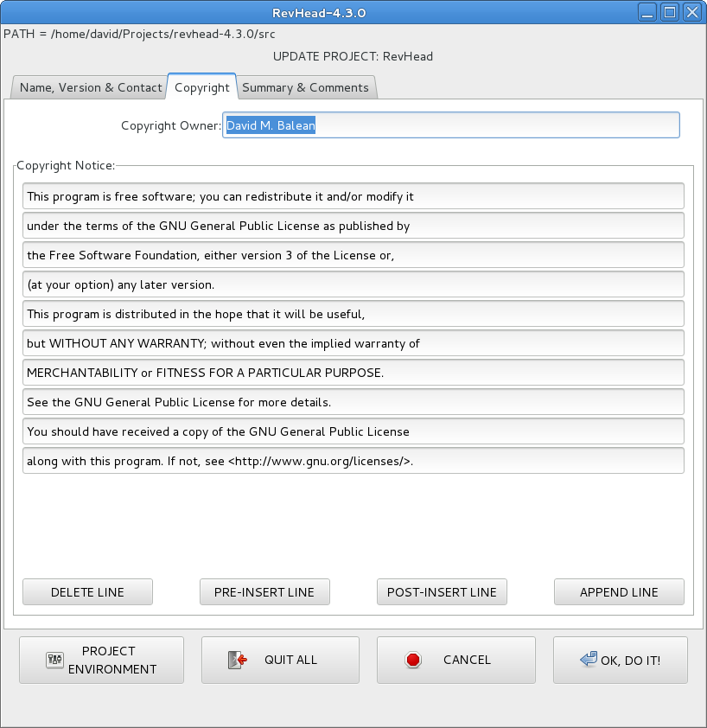Confirm with OK, DO IT! label
Screen dimensions: 707x728
click(x=630, y=661)
